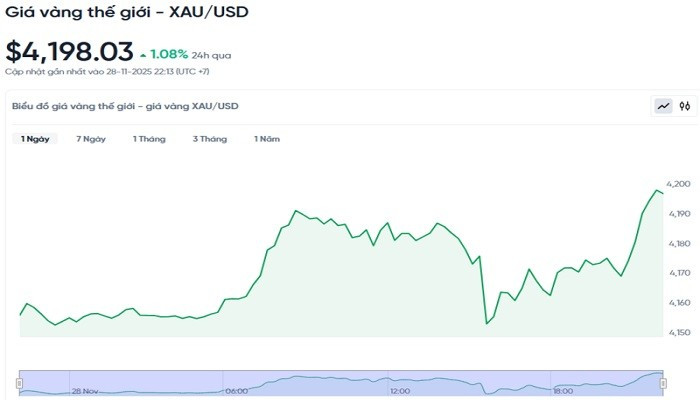Click the 4,150 y-axis label
700x400 pixels.
(678, 332)
